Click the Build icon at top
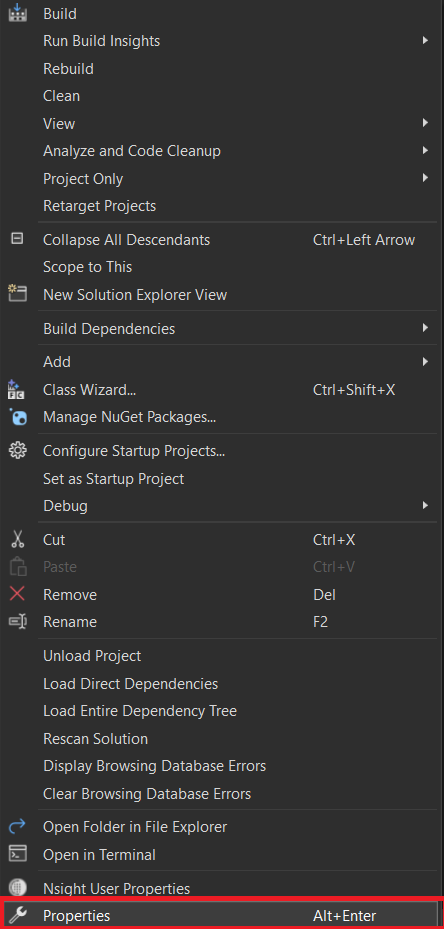444x929 pixels. 18,12
